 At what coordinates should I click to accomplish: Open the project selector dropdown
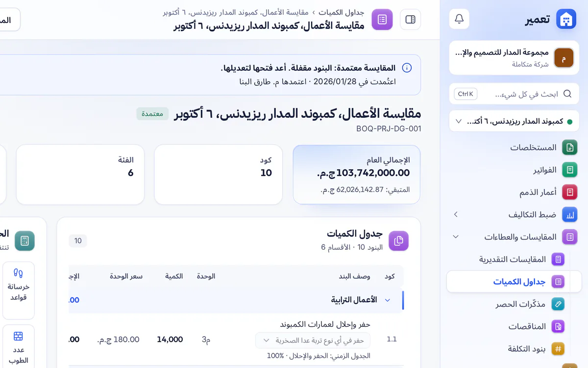[514, 121]
